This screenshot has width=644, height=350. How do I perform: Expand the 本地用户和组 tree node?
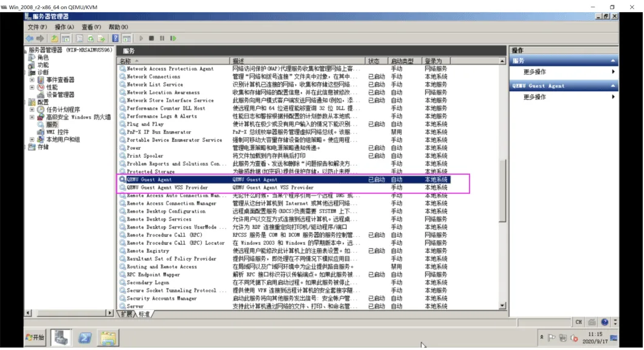pyautogui.click(x=32, y=140)
